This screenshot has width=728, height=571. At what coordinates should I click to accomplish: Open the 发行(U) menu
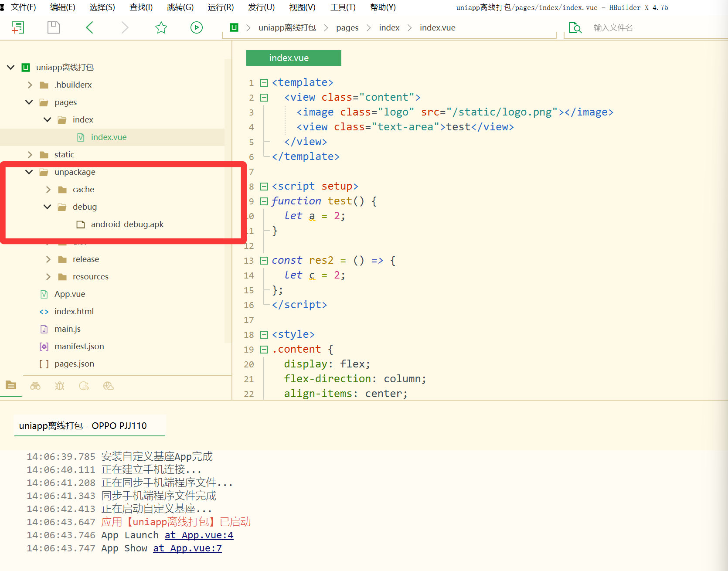pyautogui.click(x=262, y=7)
